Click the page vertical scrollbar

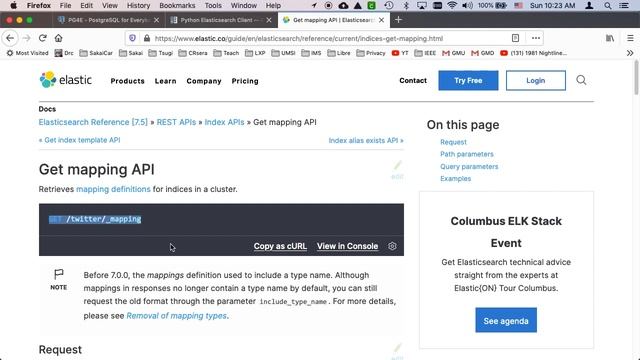pos(636,78)
